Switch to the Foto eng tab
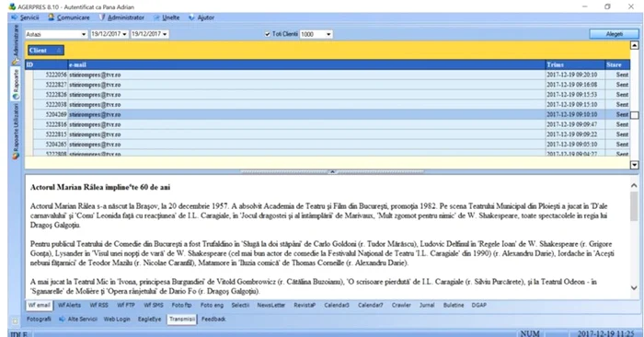The width and height of the screenshot is (644, 337). [212, 306]
